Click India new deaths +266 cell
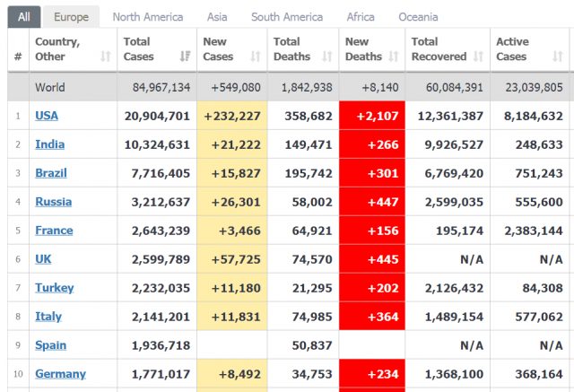 tap(372, 144)
